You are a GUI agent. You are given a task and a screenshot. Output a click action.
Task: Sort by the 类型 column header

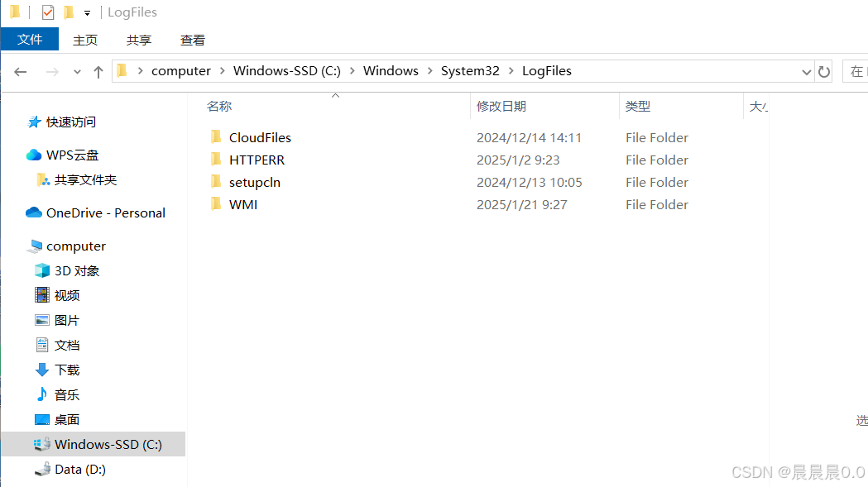click(638, 107)
